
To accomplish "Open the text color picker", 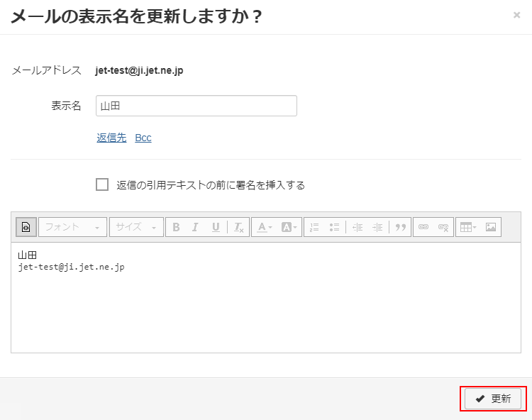I will (265, 227).
